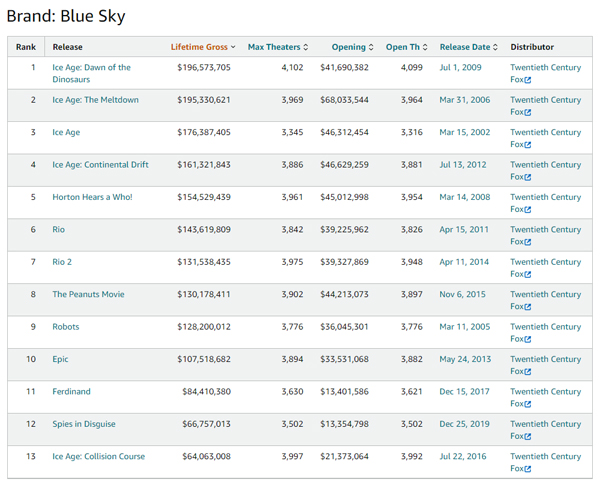Click the Release column header
The width and height of the screenshot is (600, 488).
67,47
